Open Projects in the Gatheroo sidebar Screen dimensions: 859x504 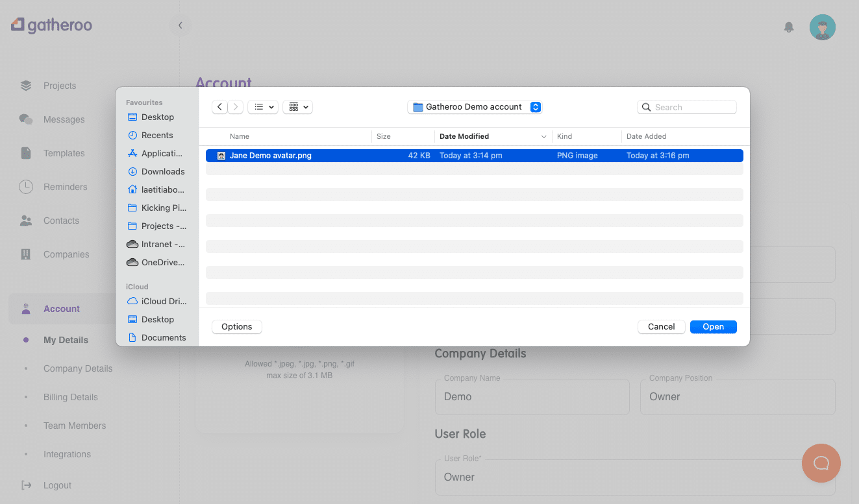60,86
